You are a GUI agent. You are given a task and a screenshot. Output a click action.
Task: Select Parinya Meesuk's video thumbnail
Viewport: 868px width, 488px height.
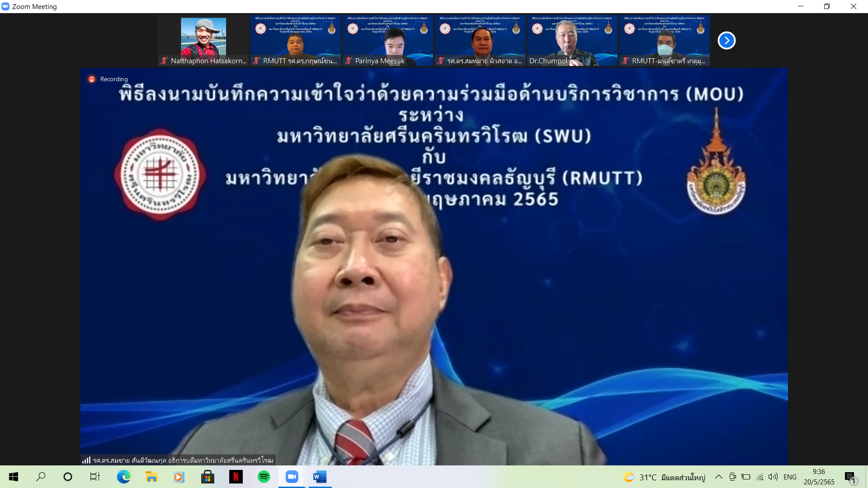(x=388, y=41)
